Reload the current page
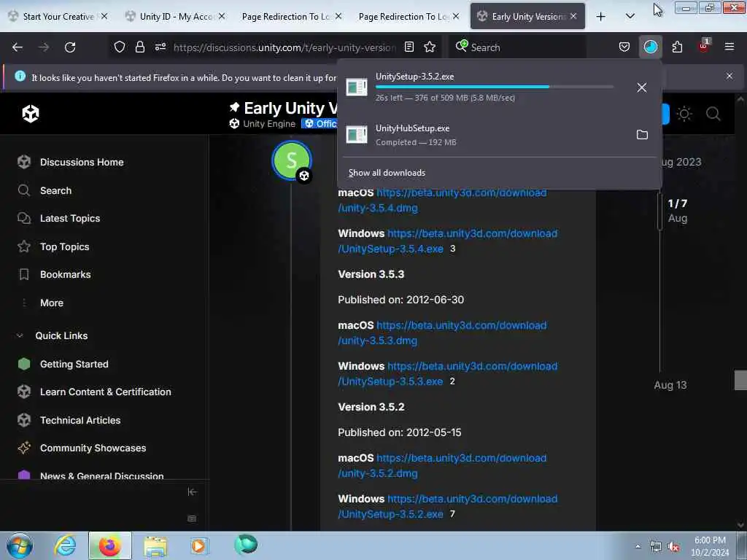 coord(70,47)
